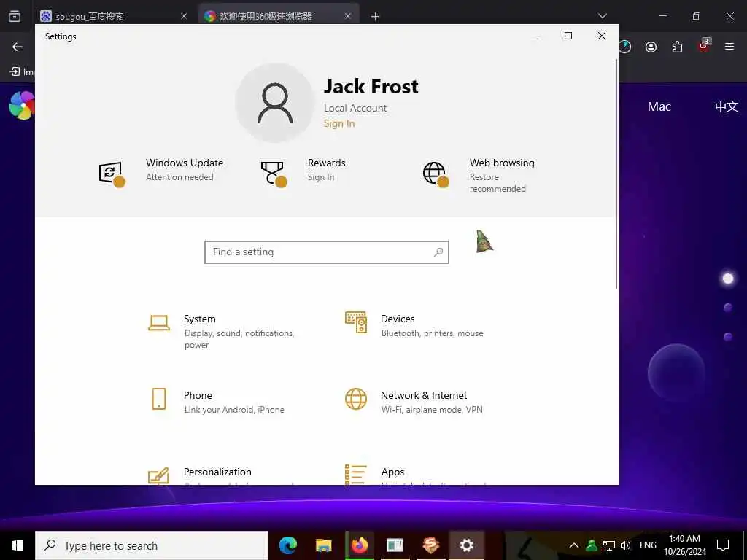Click the tab list icon in browser

click(15, 16)
